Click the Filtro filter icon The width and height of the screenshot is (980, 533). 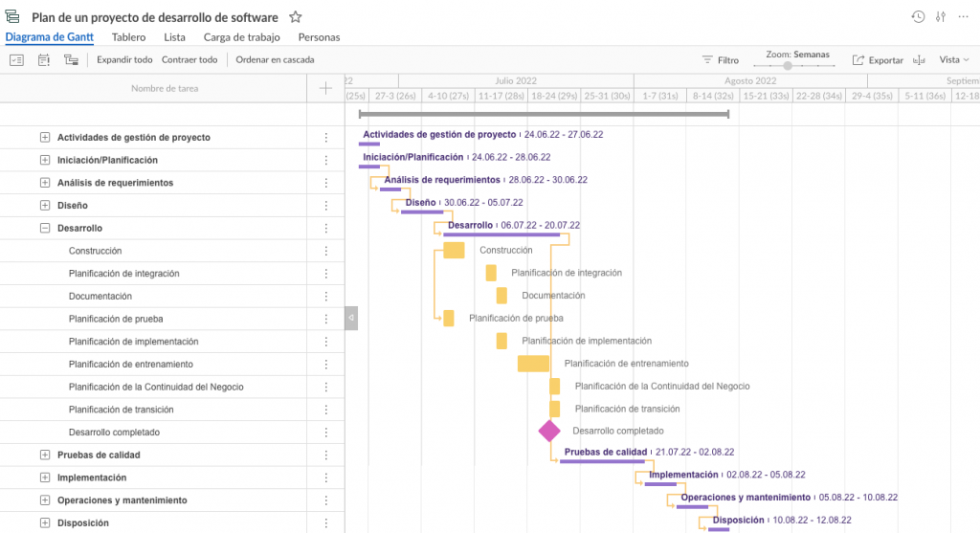[x=708, y=59]
